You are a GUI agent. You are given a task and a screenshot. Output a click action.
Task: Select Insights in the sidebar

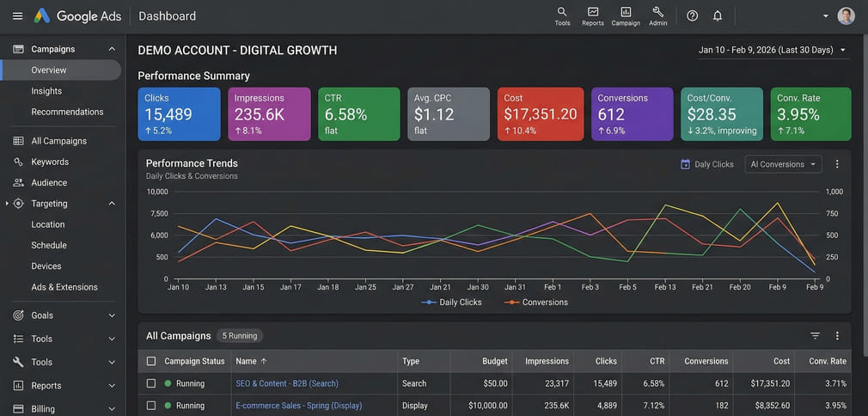tap(46, 91)
